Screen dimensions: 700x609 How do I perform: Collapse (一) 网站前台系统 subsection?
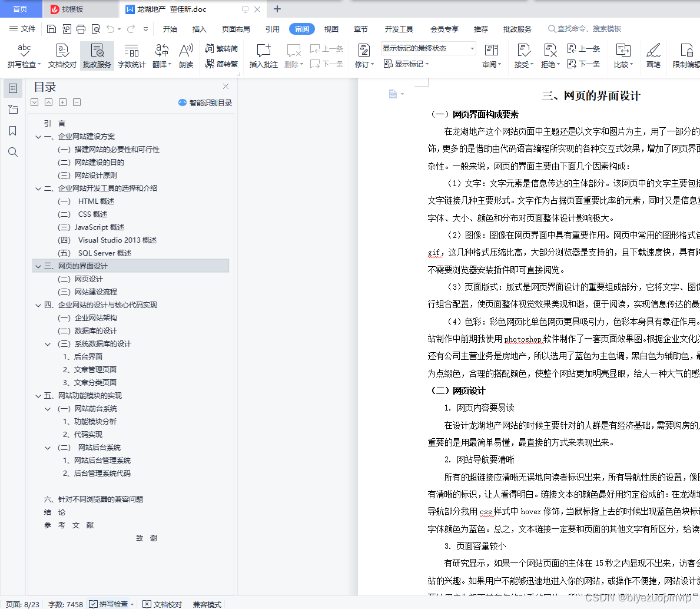[x=48, y=409]
